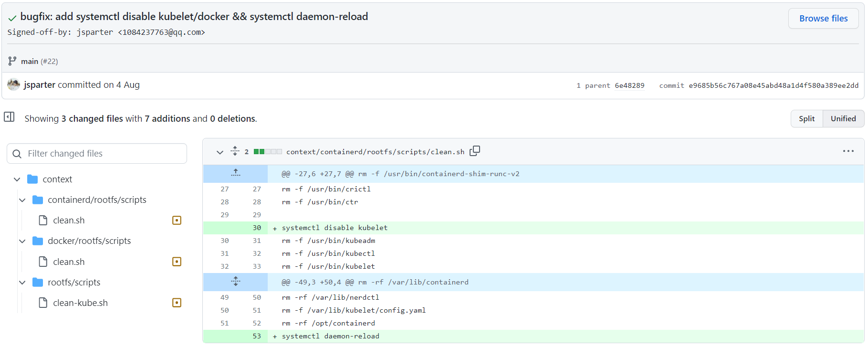Switch to Unified diff view
The height and width of the screenshot is (347, 868).
point(843,119)
